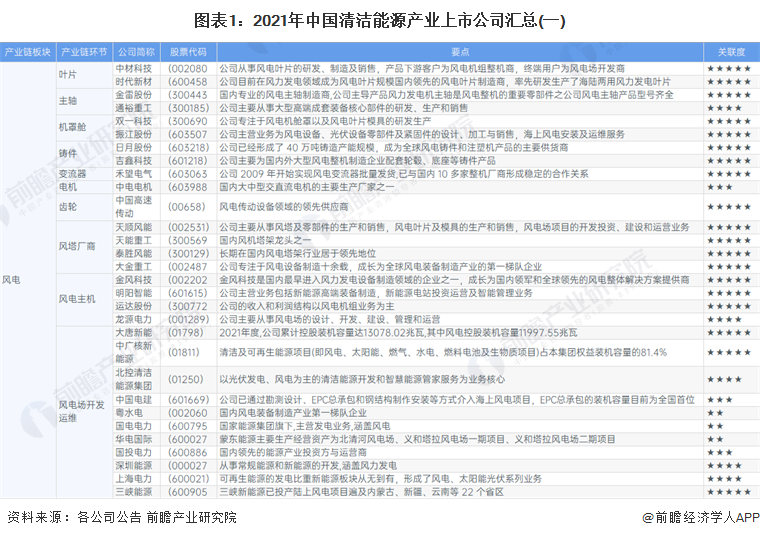Click company name 深圳能源

click(x=133, y=465)
